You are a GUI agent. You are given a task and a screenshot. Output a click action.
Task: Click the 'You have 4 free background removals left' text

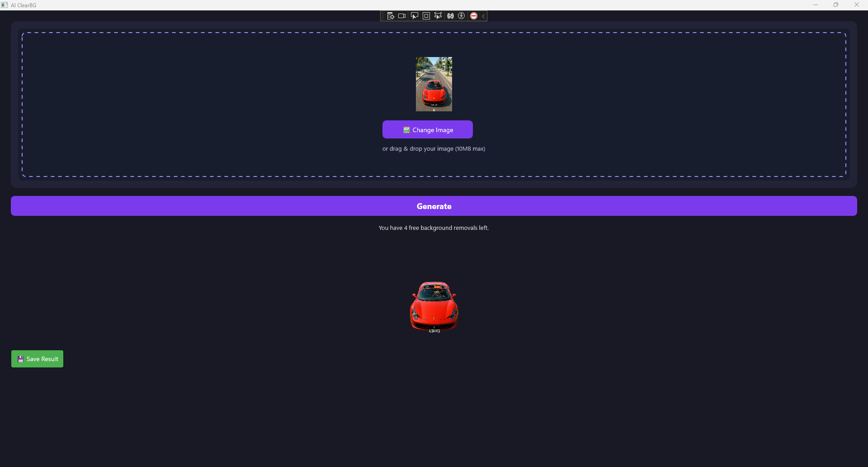coord(434,228)
